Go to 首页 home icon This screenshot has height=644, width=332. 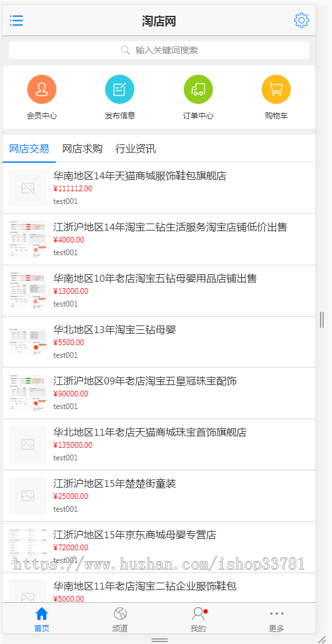pos(42,614)
